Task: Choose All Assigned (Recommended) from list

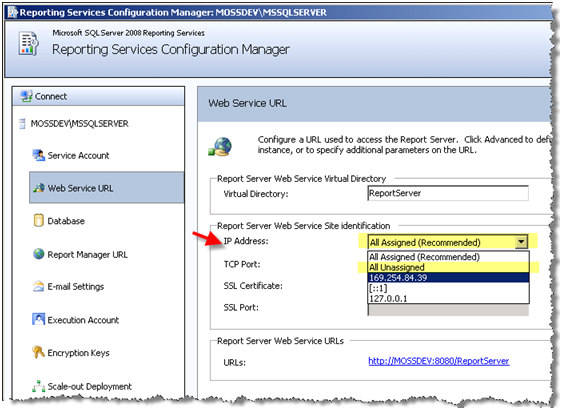Action: (448, 257)
